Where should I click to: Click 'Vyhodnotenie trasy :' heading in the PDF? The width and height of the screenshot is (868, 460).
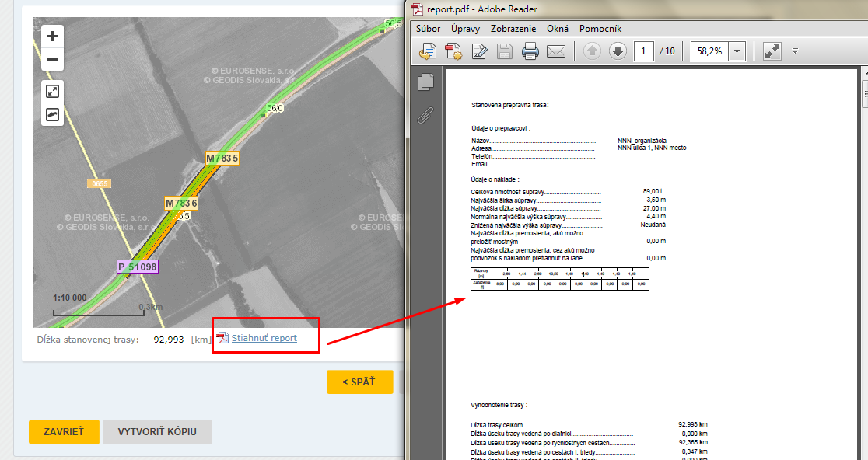499,406
